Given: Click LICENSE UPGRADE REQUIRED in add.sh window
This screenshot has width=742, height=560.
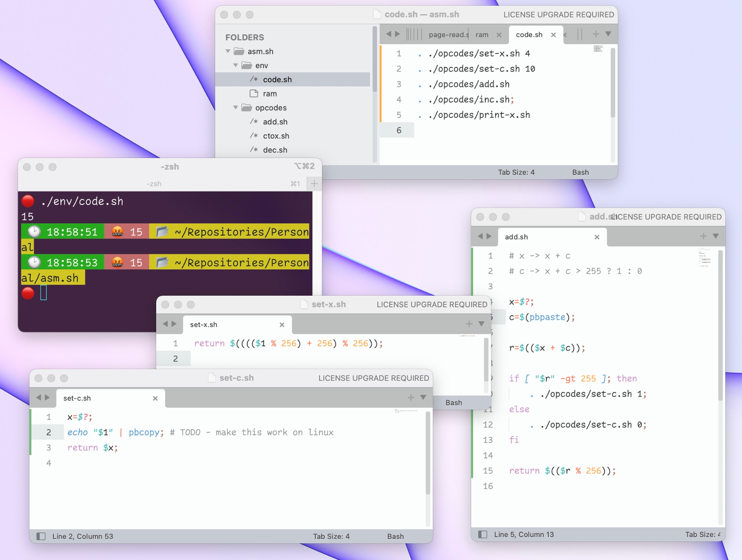Looking at the screenshot, I should tap(666, 217).
